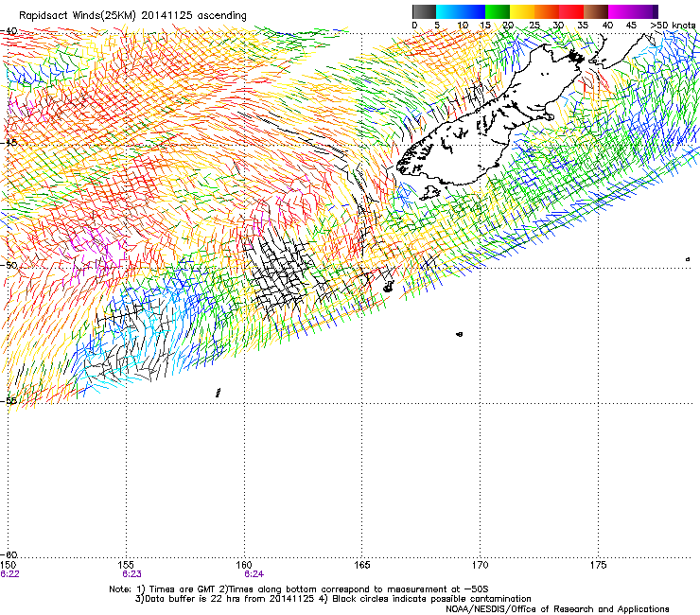
Task: Click the longitude label '170'
Action: [x=481, y=565]
